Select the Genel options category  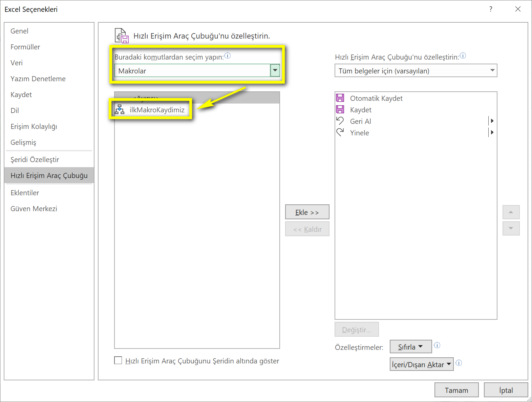point(49,31)
